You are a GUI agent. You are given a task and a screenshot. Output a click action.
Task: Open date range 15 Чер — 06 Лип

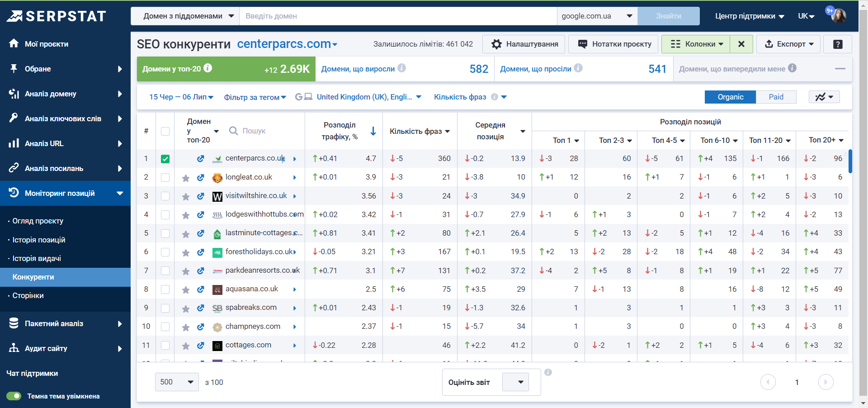(181, 97)
